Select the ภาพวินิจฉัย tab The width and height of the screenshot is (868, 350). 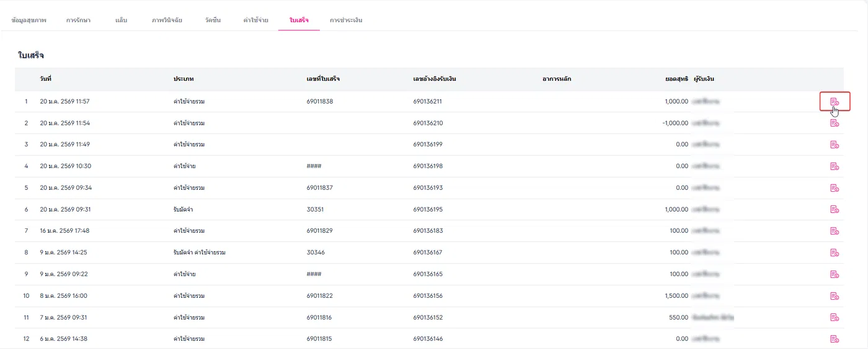pyautogui.click(x=167, y=20)
